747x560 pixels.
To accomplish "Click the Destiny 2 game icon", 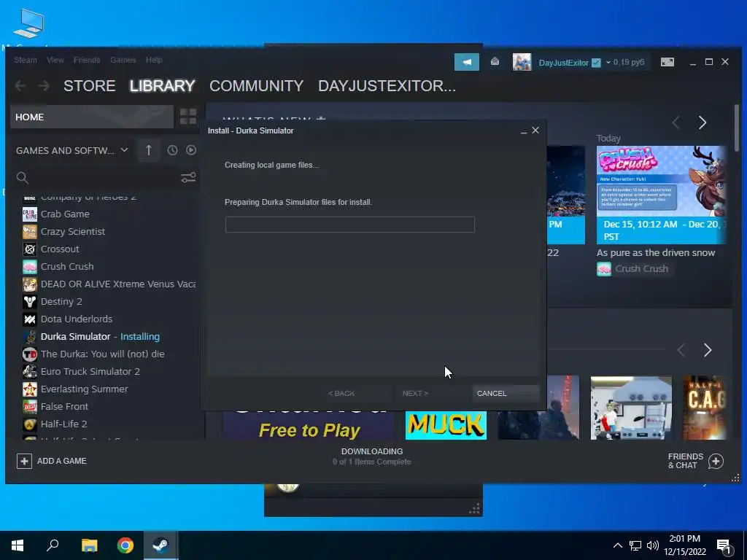I will (x=29, y=301).
